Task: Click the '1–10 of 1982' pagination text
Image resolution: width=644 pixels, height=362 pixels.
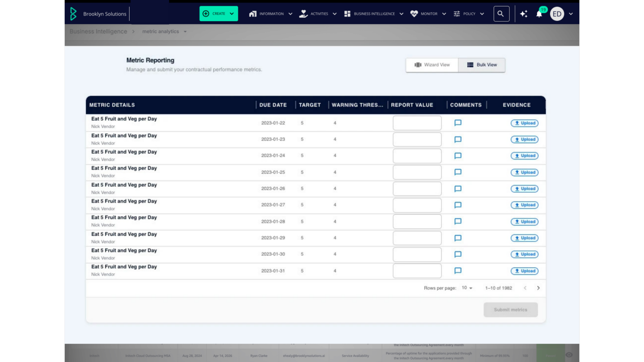Action: (498, 288)
